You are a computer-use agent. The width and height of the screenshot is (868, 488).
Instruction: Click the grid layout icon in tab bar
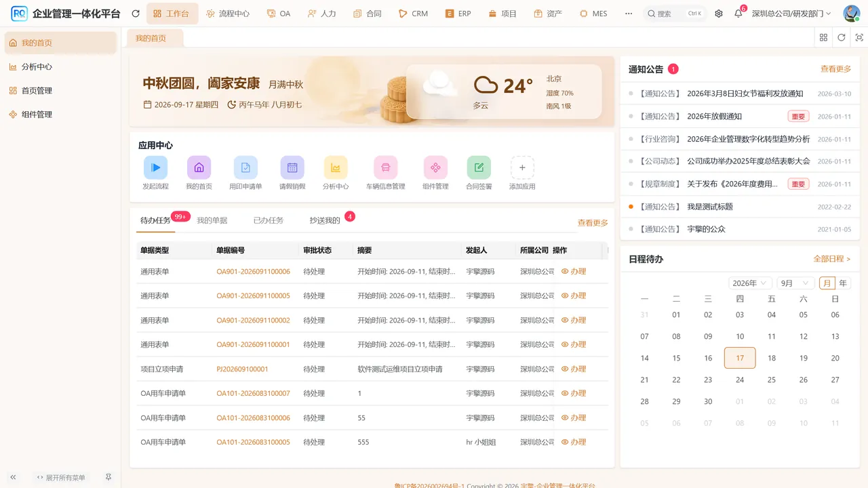[823, 38]
